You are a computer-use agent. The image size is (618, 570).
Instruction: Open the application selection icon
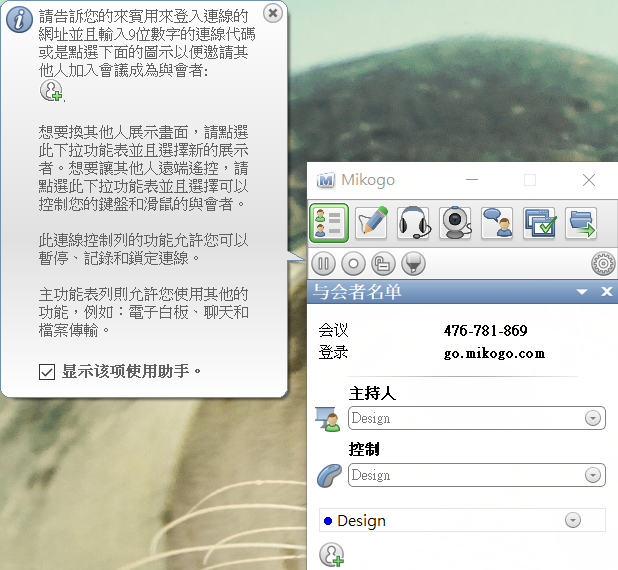539,223
